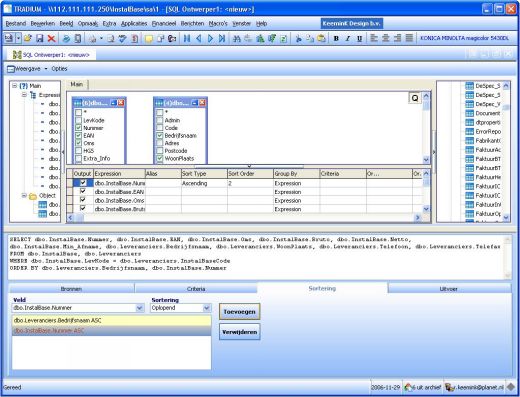Toggle italic formatting

[348, 38]
